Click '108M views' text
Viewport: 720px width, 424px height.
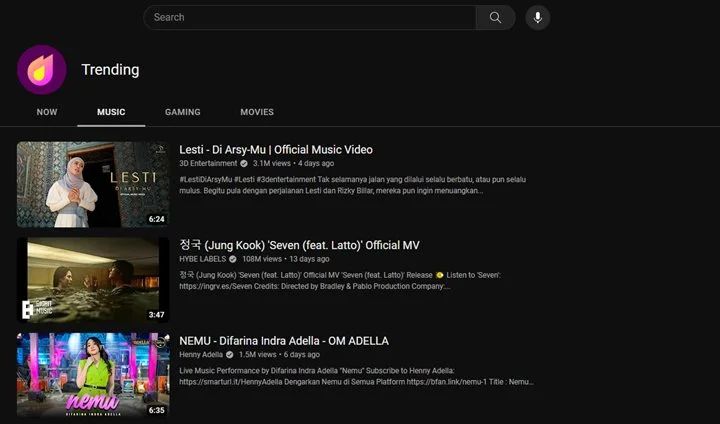(x=262, y=259)
